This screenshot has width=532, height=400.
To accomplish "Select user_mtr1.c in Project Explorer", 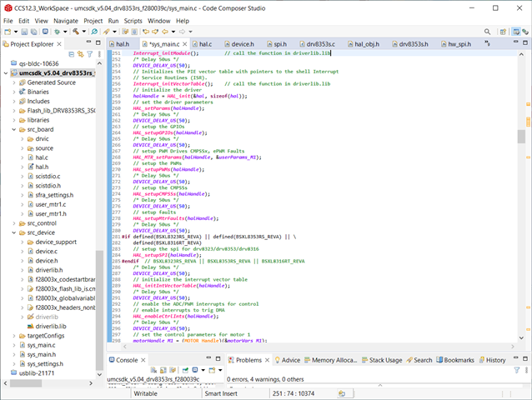I will coord(51,204).
